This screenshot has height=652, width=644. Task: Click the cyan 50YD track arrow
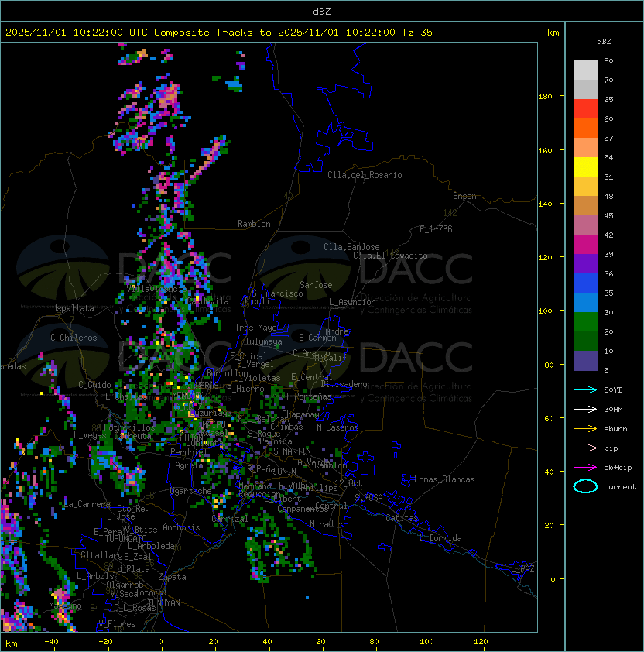pos(585,390)
